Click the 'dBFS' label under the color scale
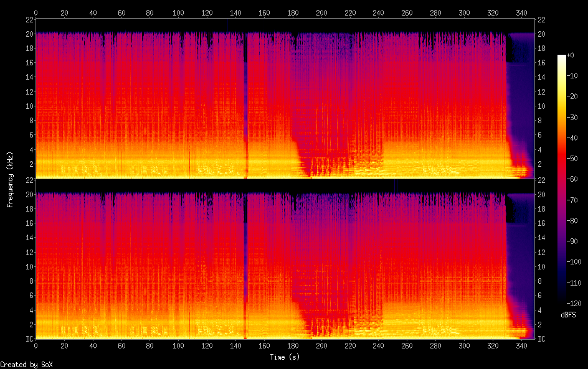 coord(568,315)
